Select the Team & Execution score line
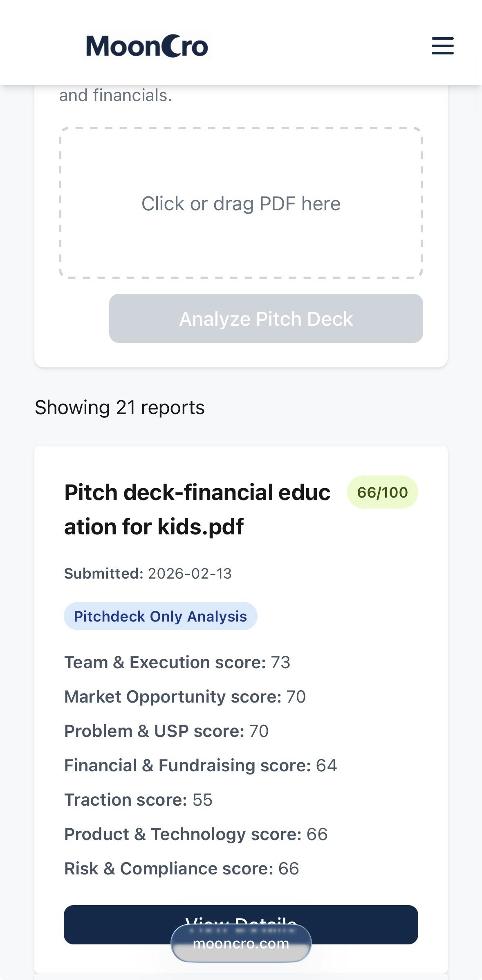 click(177, 662)
